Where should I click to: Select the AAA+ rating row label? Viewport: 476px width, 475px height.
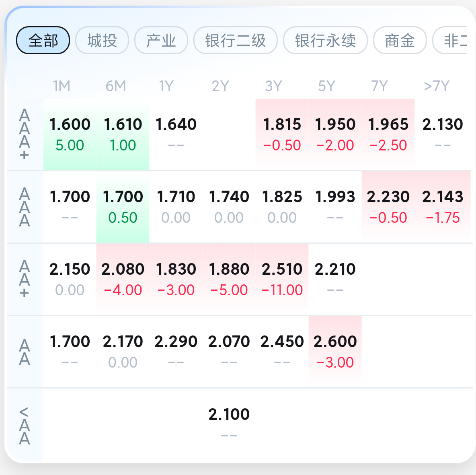[25, 134]
